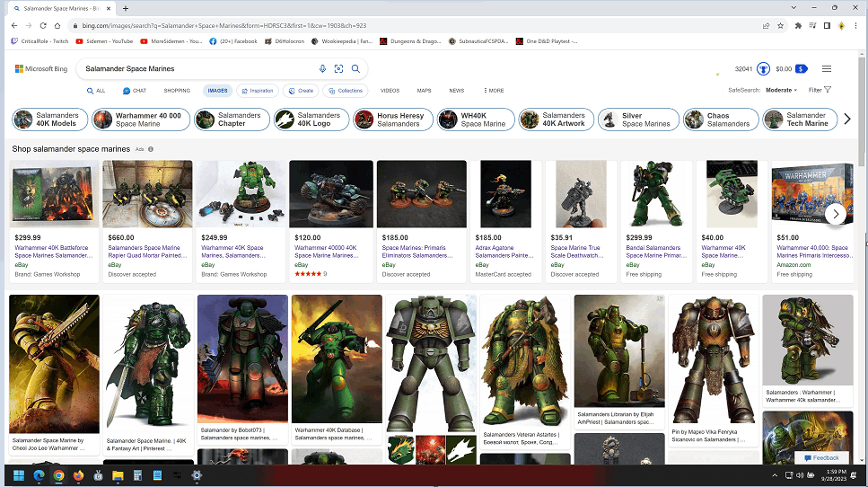Click the ads info icon

point(151,149)
